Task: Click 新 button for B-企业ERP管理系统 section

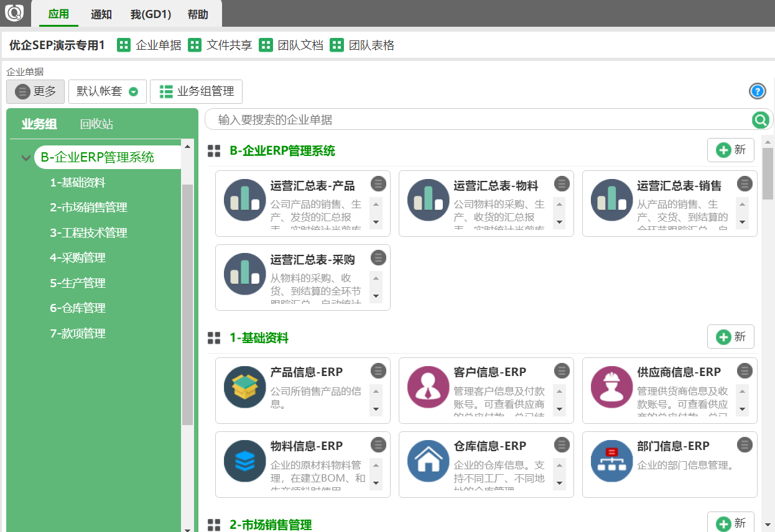Action: [x=731, y=150]
